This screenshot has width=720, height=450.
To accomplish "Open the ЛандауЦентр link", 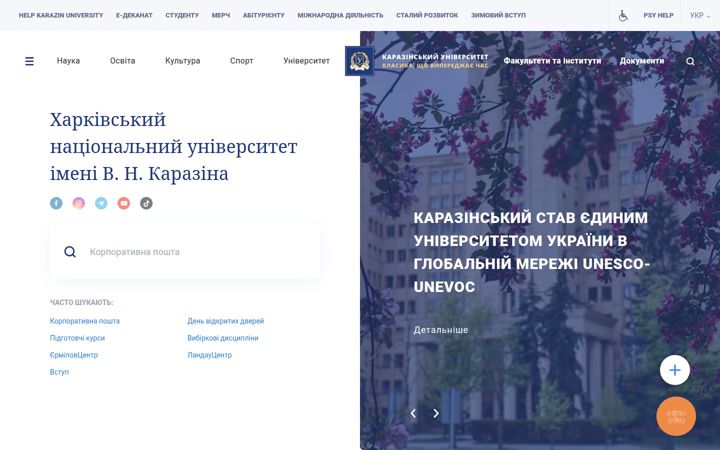I will (x=209, y=355).
